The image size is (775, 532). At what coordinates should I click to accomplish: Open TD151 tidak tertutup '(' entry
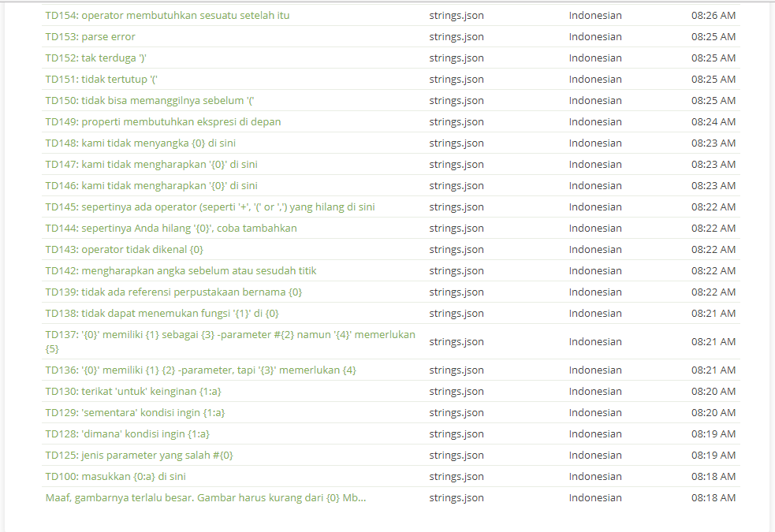(x=102, y=79)
